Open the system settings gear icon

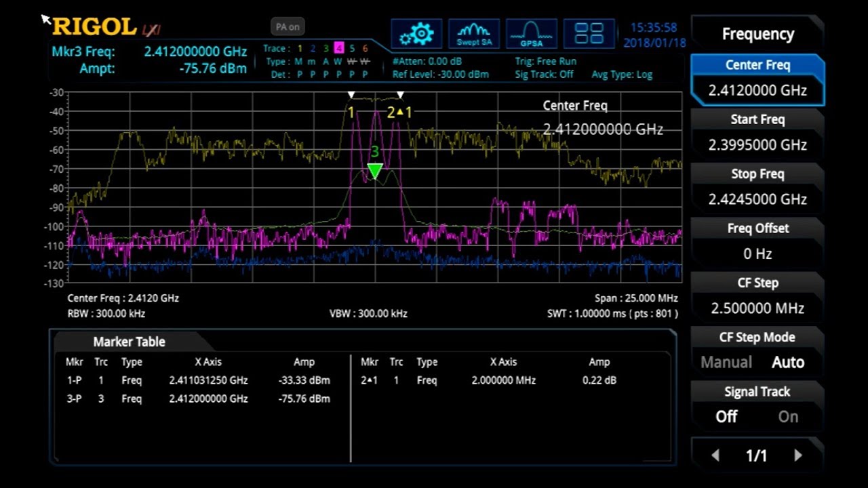pos(416,34)
